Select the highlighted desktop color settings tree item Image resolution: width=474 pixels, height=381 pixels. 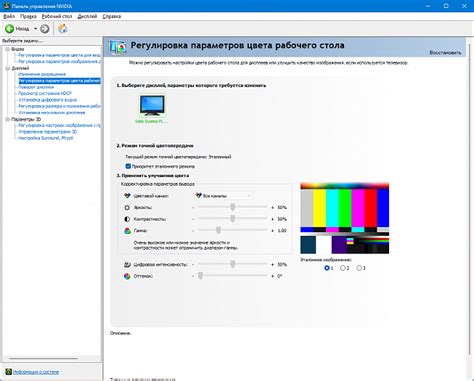click(59, 81)
